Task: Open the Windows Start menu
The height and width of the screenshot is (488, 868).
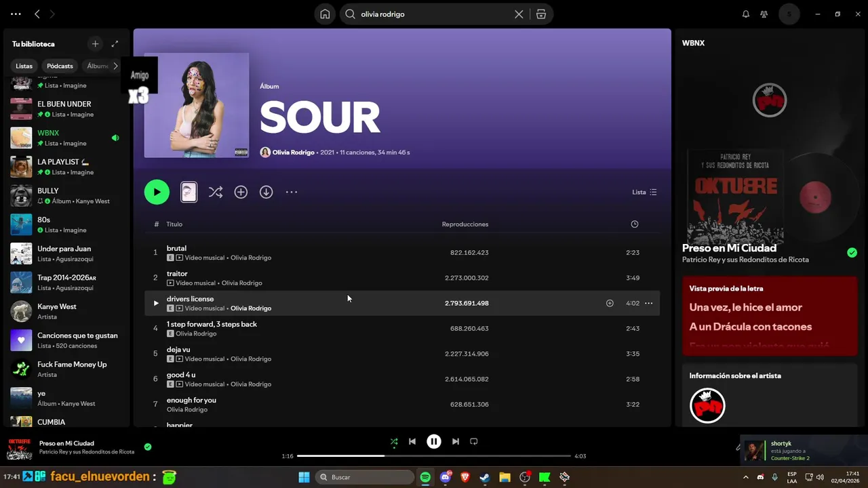Action: click(x=304, y=477)
